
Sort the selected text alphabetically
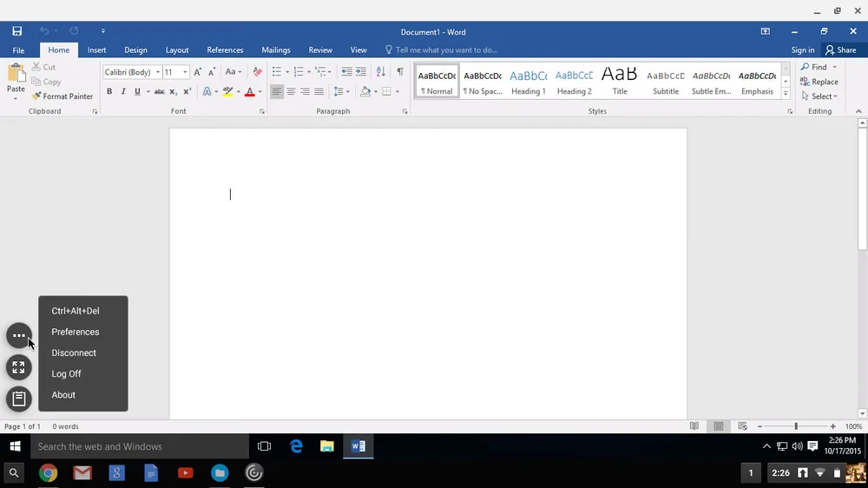pos(381,71)
